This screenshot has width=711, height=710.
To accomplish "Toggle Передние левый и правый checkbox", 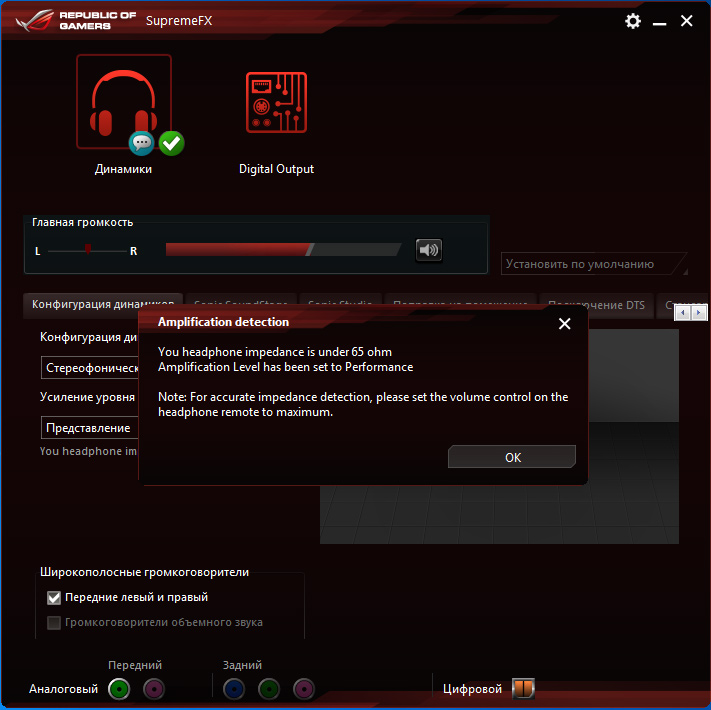I will pos(54,598).
